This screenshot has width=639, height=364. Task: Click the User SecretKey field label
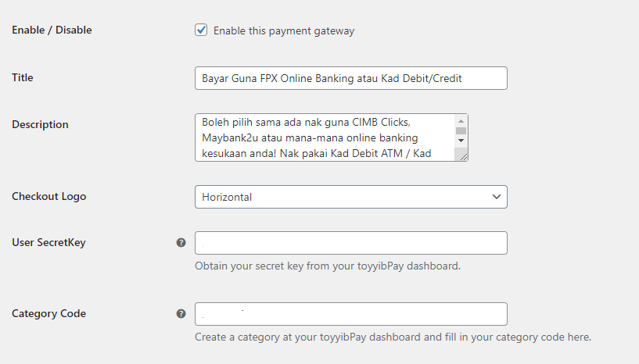pos(48,242)
